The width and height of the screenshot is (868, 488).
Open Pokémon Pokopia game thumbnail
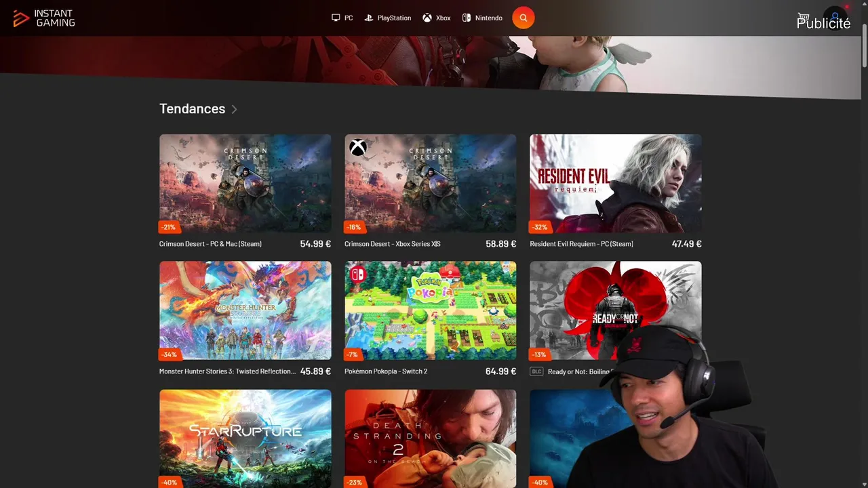click(431, 310)
